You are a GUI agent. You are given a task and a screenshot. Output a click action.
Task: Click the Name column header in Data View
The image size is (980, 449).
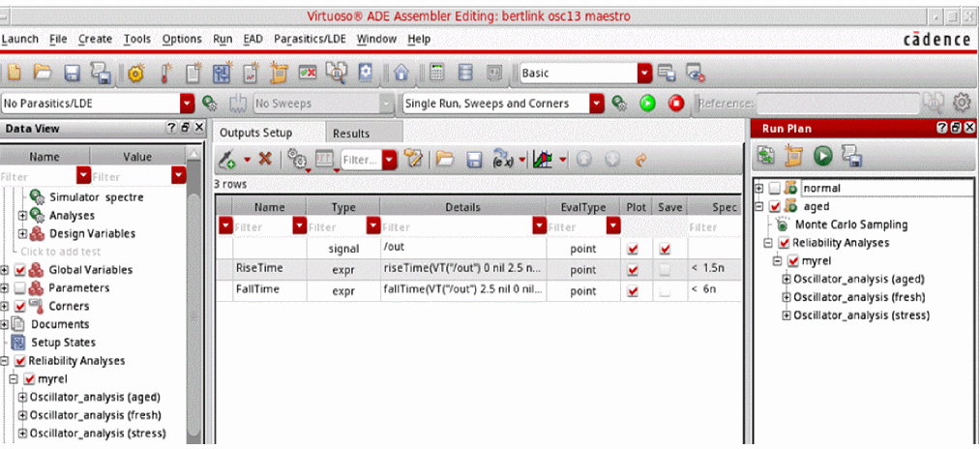pos(45,157)
